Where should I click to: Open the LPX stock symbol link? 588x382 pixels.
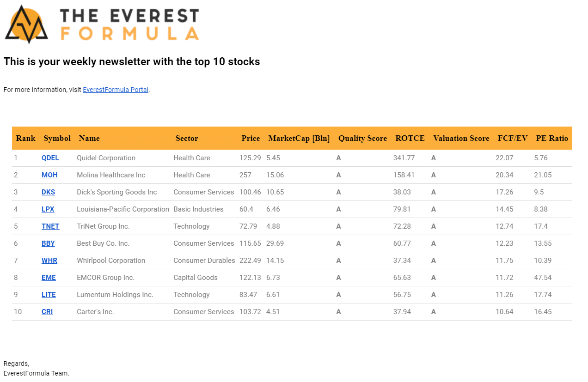pyautogui.click(x=48, y=209)
